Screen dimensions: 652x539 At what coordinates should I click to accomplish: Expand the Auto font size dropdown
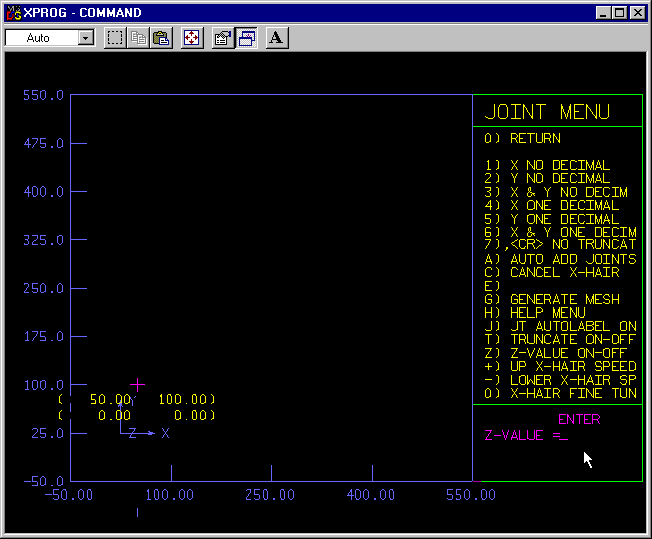85,38
